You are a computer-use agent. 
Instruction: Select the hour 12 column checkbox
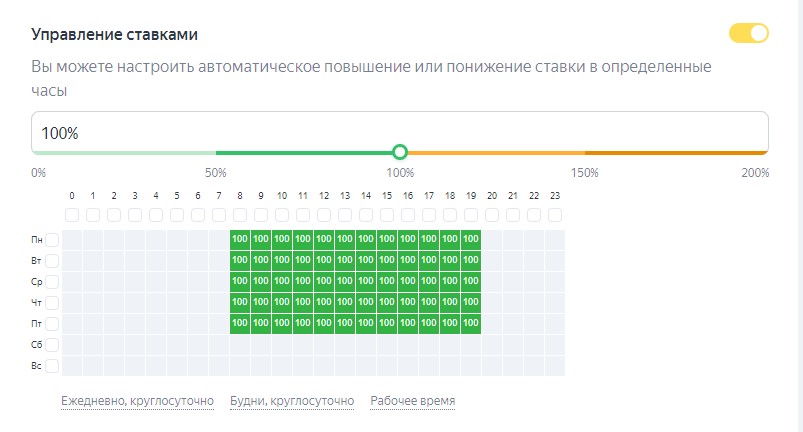pos(324,215)
